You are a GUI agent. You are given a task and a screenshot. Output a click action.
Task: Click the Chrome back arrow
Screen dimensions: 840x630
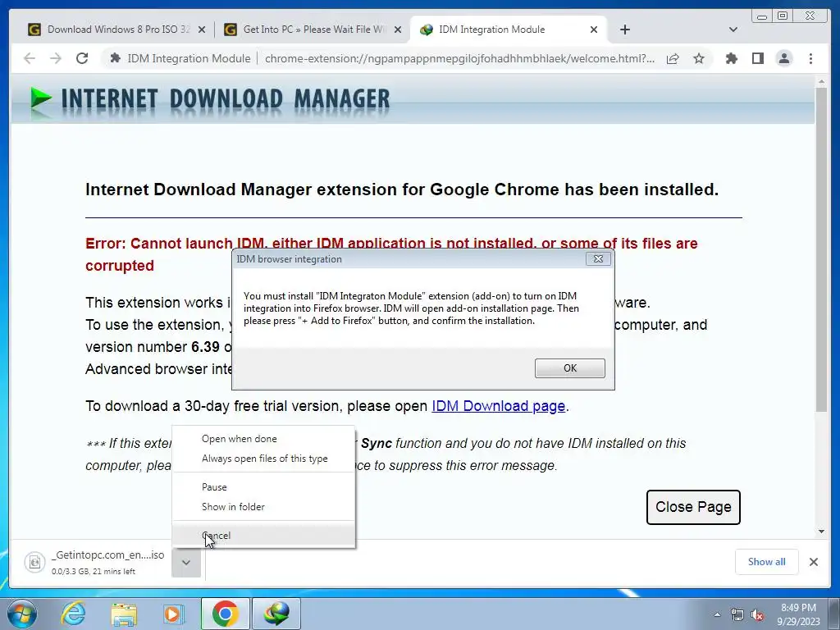pos(30,58)
